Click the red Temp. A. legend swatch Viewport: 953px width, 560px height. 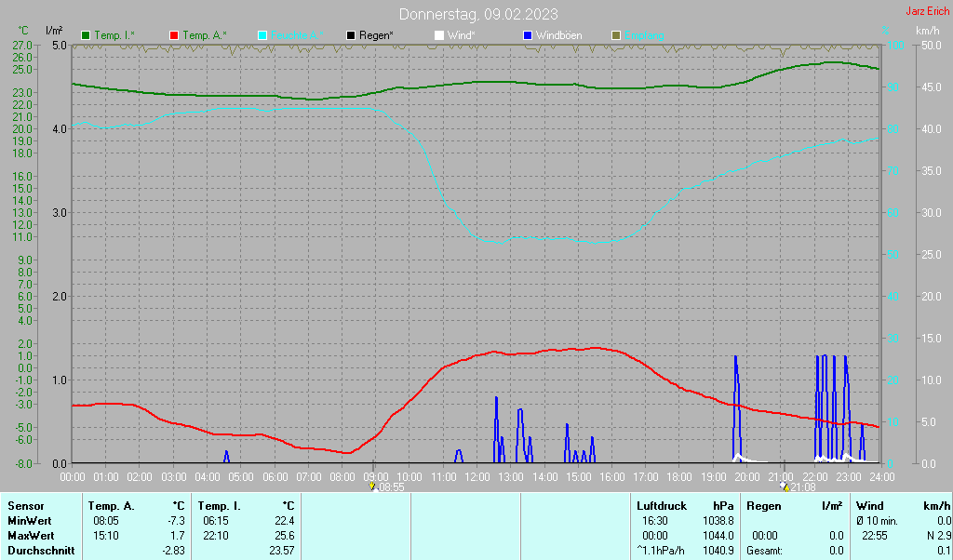[x=174, y=36]
